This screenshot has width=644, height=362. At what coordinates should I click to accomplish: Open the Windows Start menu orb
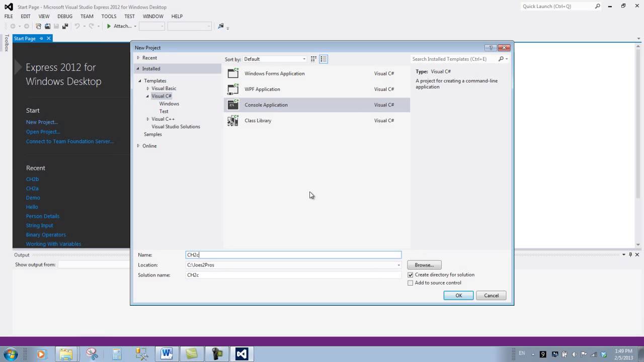[11, 354]
